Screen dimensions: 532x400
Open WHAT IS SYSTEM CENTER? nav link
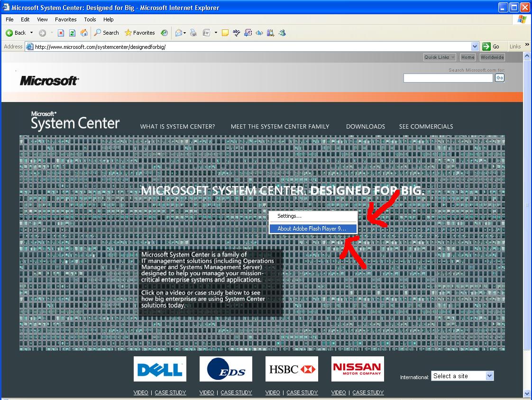tap(177, 126)
